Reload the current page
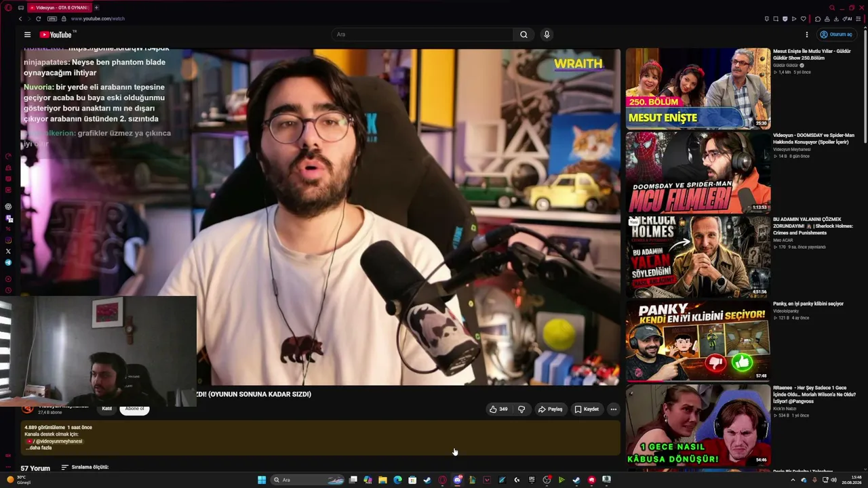The image size is (868, 488). point(38,19)
